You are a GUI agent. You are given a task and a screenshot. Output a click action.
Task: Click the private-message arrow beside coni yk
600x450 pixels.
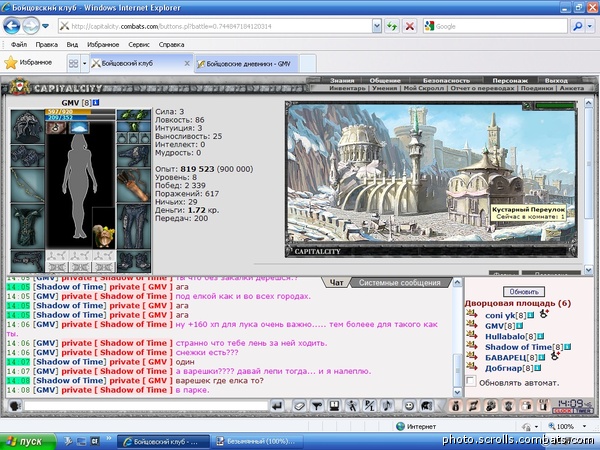coord(472,315)
